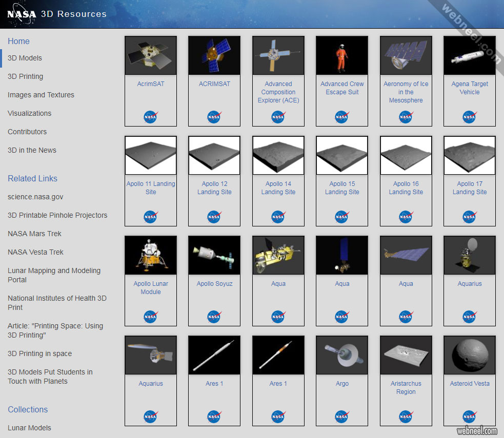
Task: Click NASA badge on Aristarchus Region card
Action: tap(406, 416)
